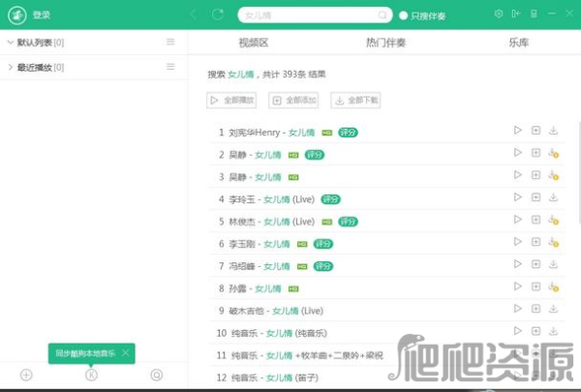Switch to the 热门伴奏 tab
581x392 pixels.
click(x=385, y=44)
